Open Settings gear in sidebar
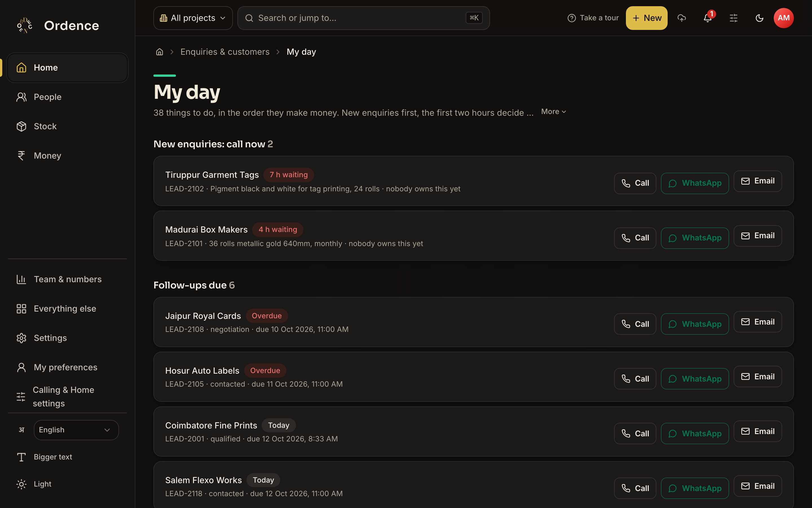This screenshot has width=812, height=508. pos(67,338)
